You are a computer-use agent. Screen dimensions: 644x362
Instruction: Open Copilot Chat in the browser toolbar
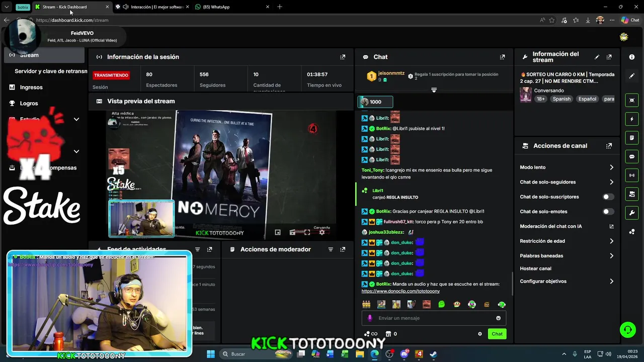[x=630, y=20]
